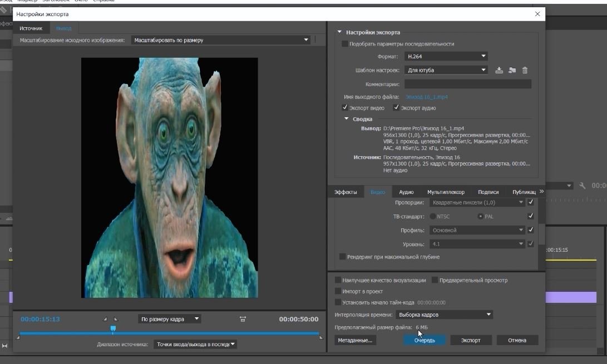Switch to the Аудио tab

pos(406,192)
